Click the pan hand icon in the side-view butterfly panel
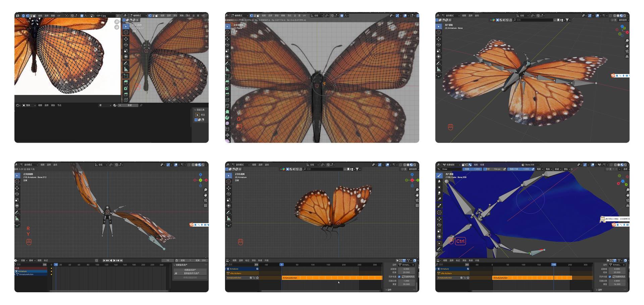This screenshot has width=644, height=305. (x=417, y=195)
